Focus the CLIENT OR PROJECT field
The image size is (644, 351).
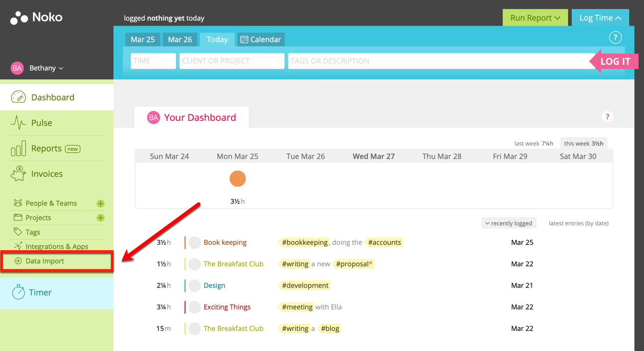(x=232, y=61)
